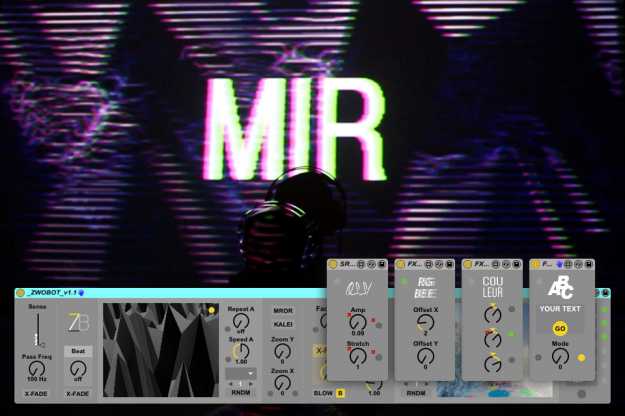Click the yellow GO button
This screenshot has width=625, height=416.
560,329
